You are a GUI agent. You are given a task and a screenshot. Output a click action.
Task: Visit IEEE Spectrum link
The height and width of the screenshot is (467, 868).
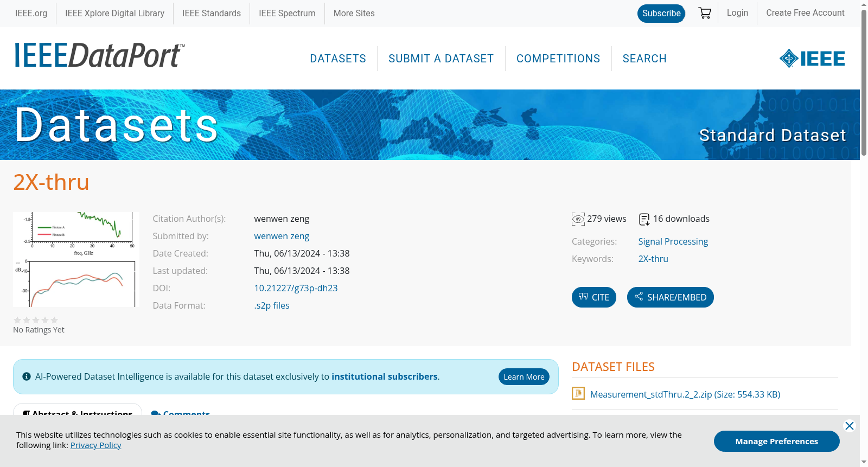(x=287, y=13)
